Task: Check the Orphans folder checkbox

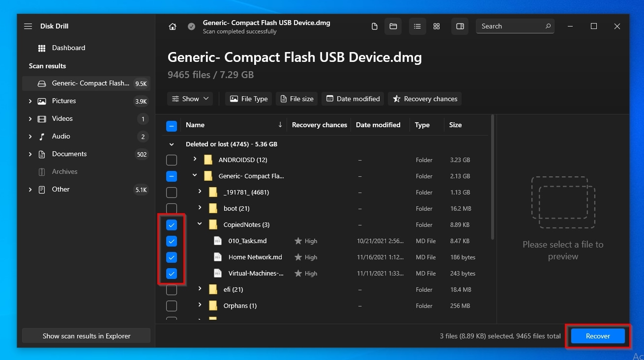Action: click(172, 306)
